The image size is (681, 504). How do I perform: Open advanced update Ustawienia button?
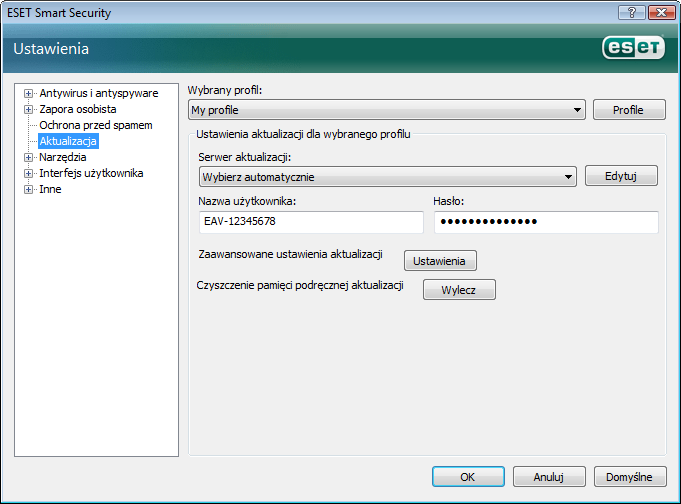tap(440, 261)
